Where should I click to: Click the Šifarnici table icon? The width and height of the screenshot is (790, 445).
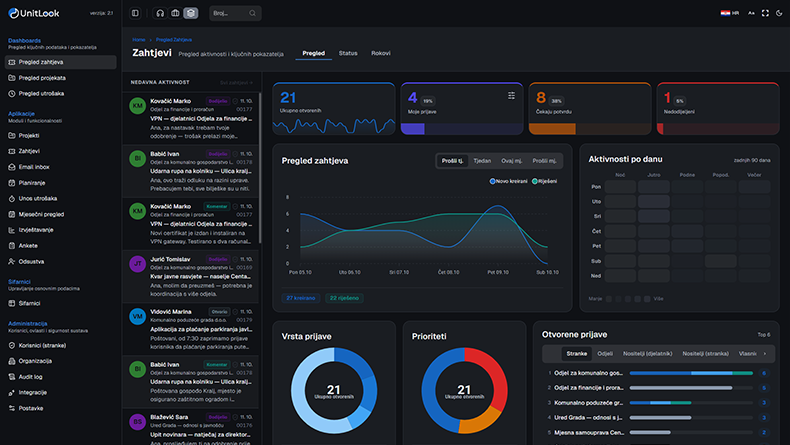click(x=12, y=303)
